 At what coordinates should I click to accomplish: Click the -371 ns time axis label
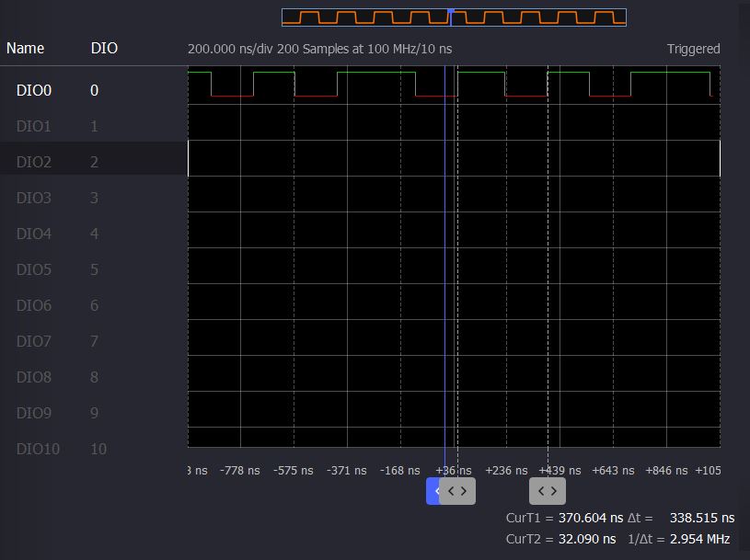click(x=346, y=471)
